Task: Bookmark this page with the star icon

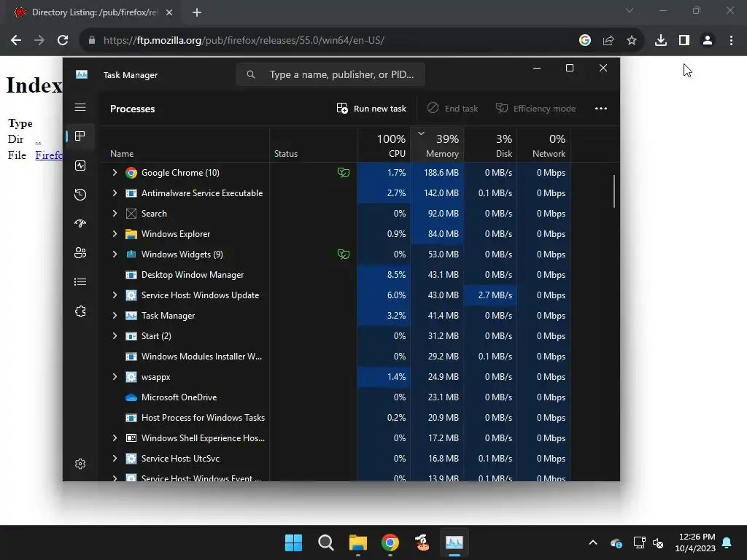Action: [631, 41]
